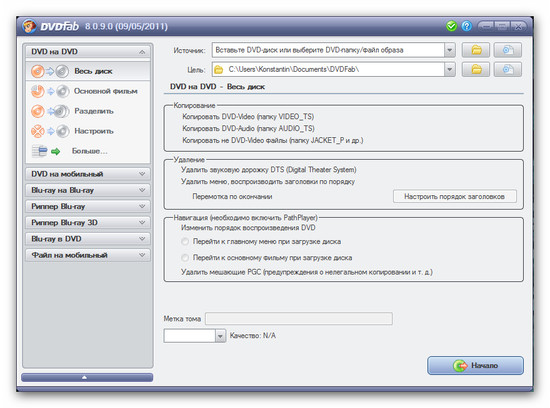This screenshot has height=408, width=550.
Task: Select Перейти к основному фильму radio button
Action: tap(185, 258)
